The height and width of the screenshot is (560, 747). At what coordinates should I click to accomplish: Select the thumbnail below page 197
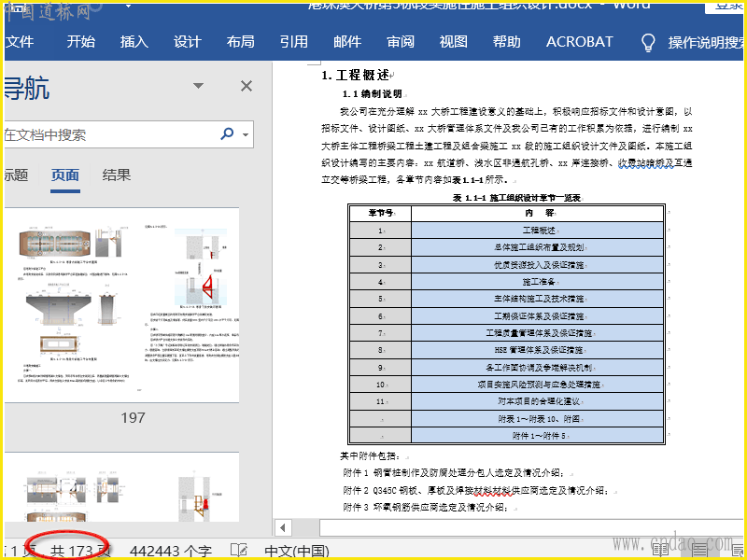122,487
